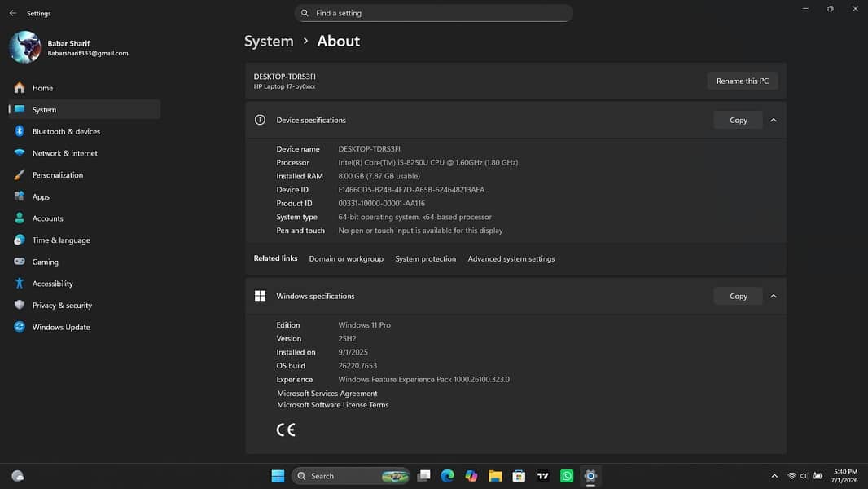Open Network & internet settings
868x489 pixels.
(x=85, y=153)
